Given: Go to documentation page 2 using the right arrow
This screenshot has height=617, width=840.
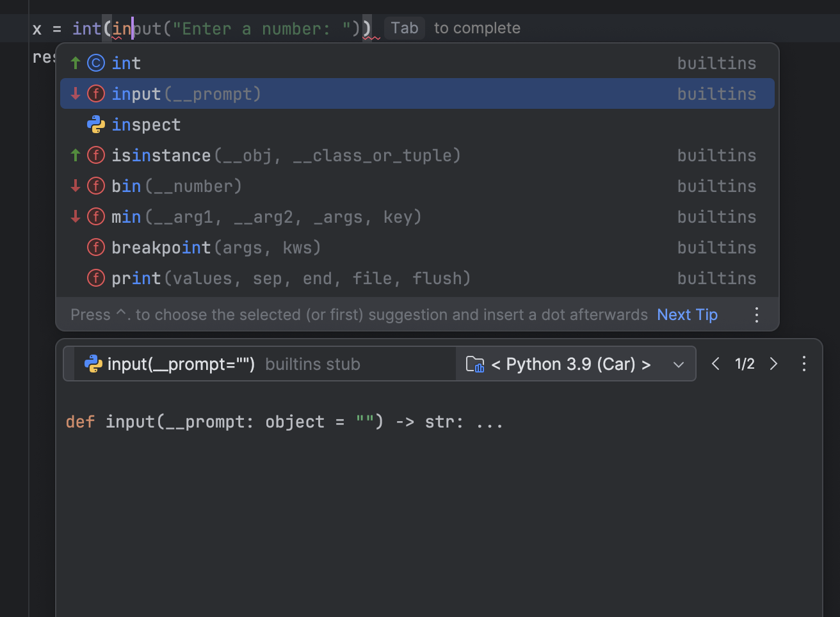Looking at the screenshot, I should point(774,364).
